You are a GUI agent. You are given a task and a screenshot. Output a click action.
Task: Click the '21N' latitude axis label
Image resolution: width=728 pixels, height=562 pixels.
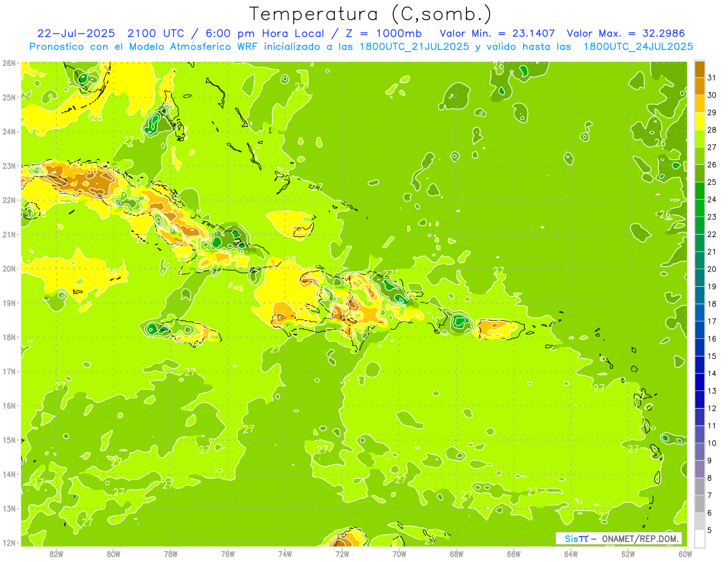coord(9,234)
